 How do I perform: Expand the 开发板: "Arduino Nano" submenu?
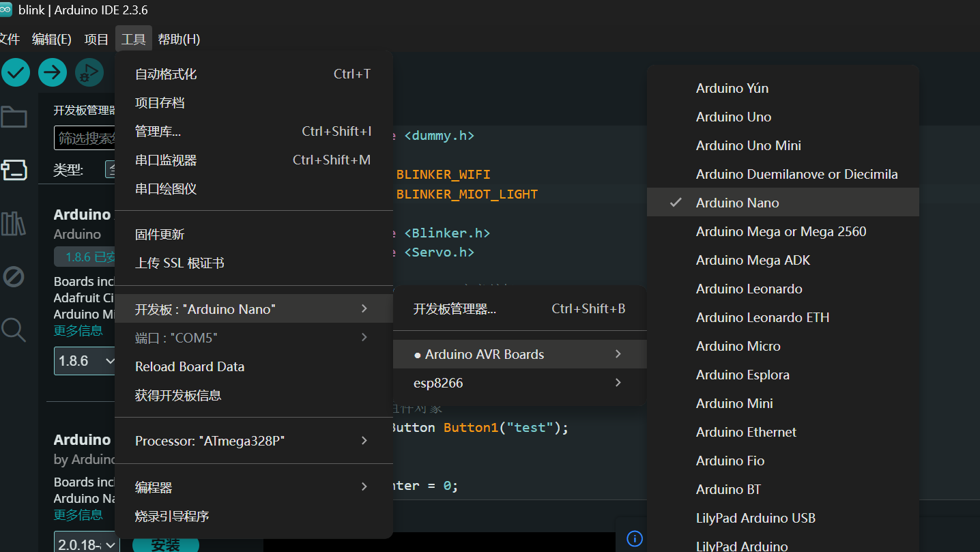click(x=254, y=309)
